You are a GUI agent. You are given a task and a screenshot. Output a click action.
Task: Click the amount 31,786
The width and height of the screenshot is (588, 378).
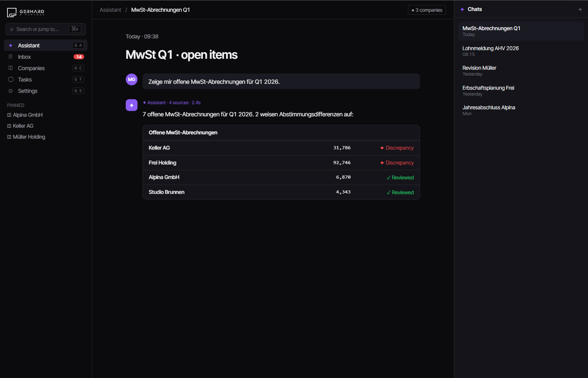342,148
